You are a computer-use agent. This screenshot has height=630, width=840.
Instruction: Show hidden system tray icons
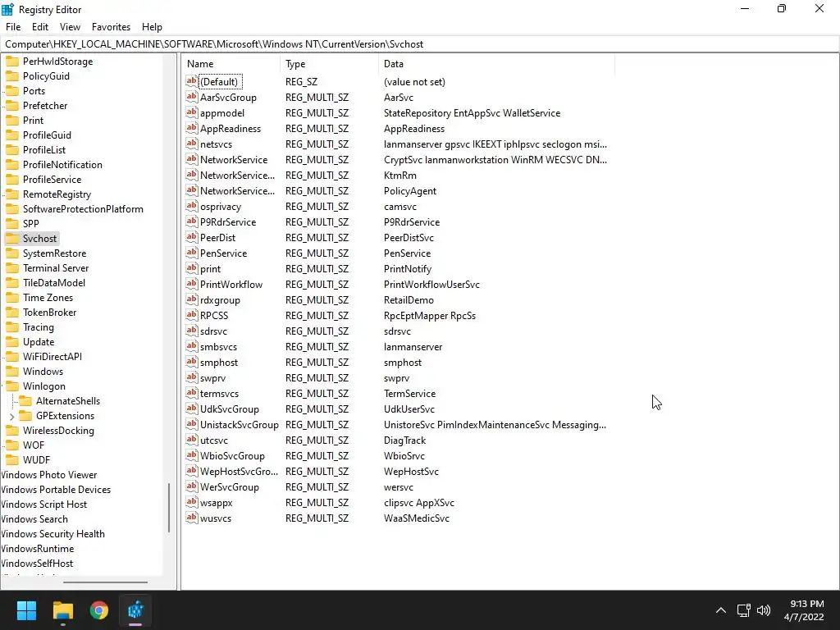721,610
